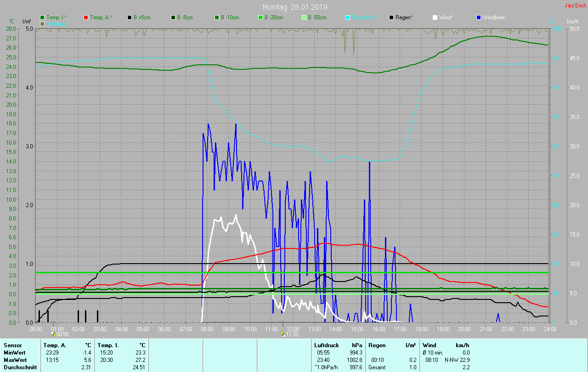This screenshot has height=372, width=588.
Task: Select the B +5cm legend square
Action: pyautogui.click(x=130, y=17)
